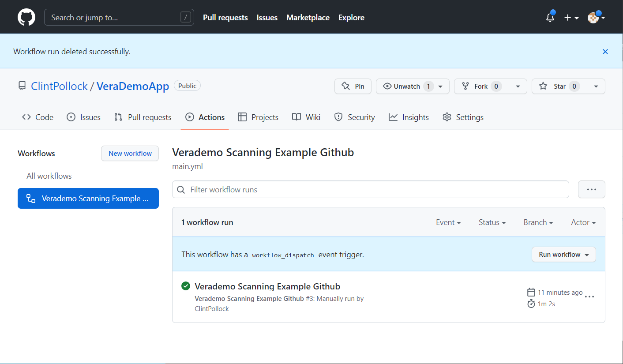This screenshot has height=364, width=623.
Task: Expand the Fork dropdown arrow
Action: [518, 86]
